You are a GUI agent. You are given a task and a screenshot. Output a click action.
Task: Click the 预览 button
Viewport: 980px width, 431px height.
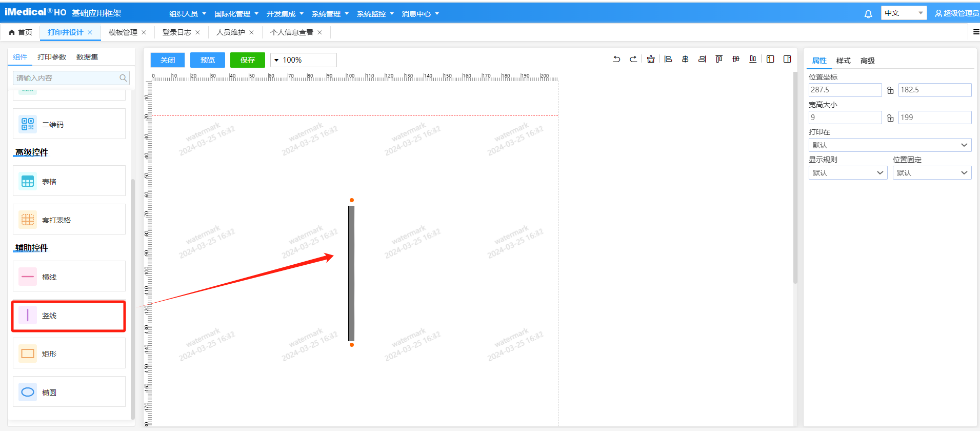pyautogui.click(x=208, y=60)
